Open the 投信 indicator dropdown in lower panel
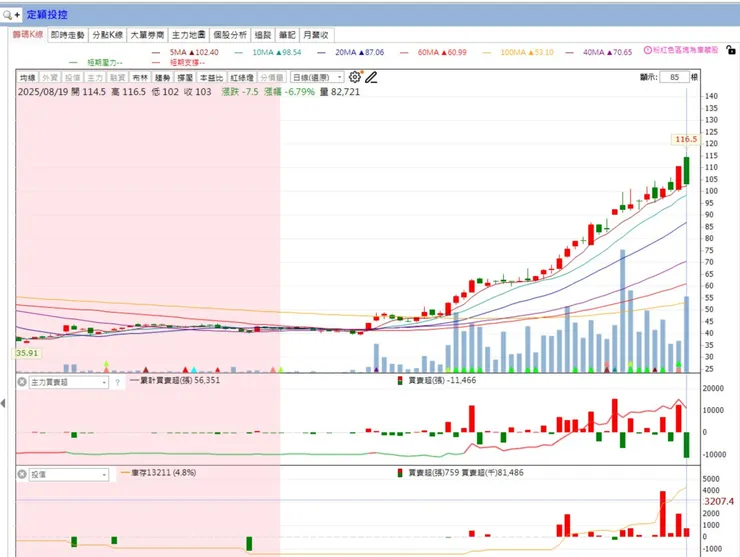Image resolution: width=740 pixels, height=557 pixels. 69,474
